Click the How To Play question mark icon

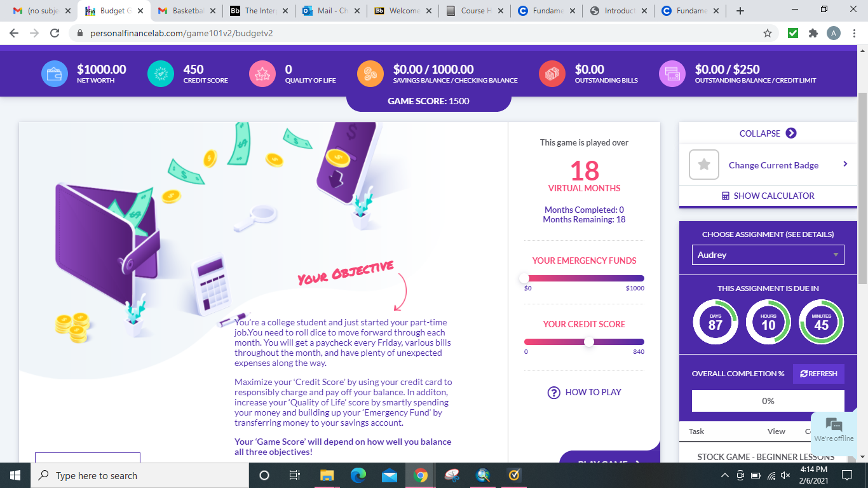tap(552, 392)
